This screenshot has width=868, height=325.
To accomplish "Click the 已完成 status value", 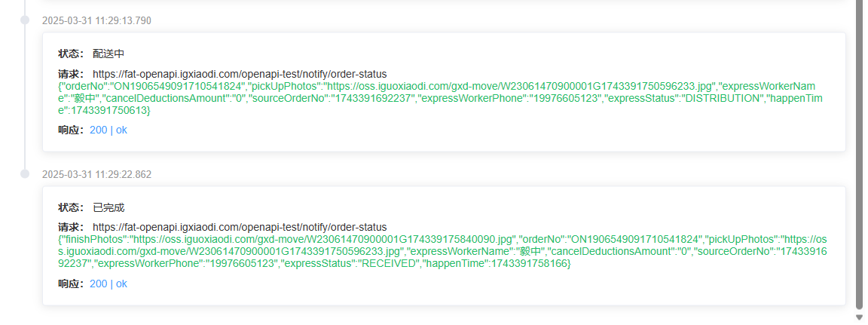I will click(x=108, y=208).
